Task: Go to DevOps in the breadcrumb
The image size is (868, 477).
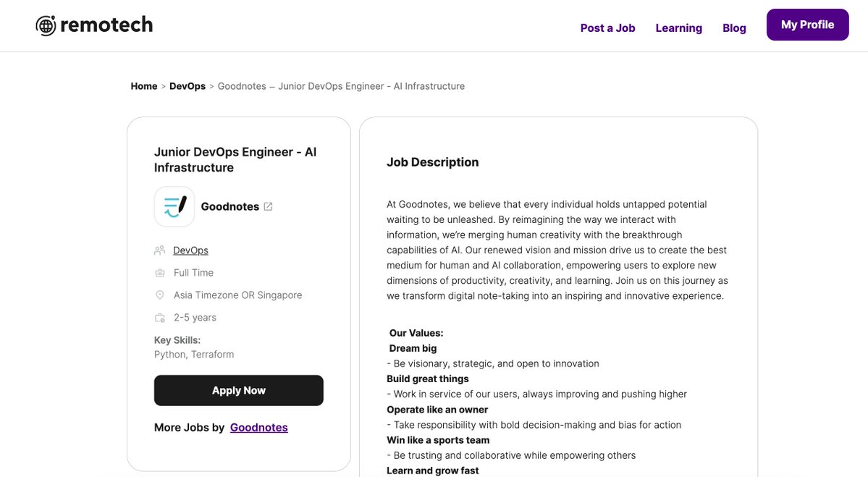Action: [x=187, y=86]
